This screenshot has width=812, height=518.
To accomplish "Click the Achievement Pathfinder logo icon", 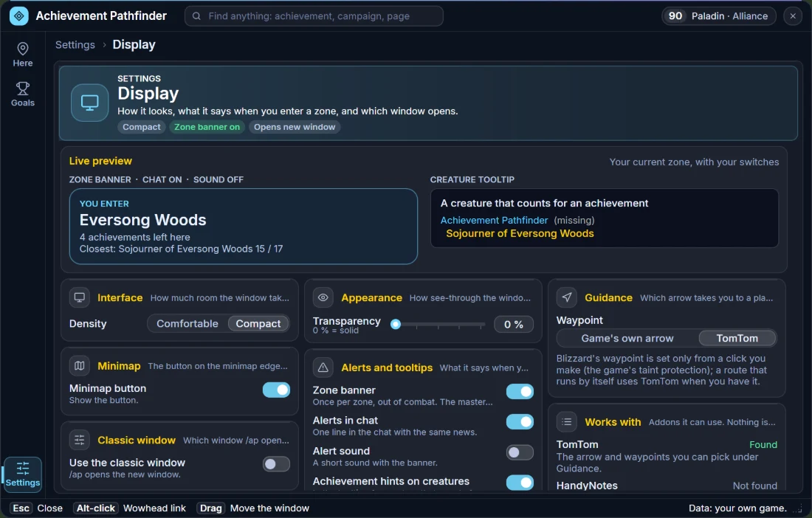I will click(x=19, y=16).
